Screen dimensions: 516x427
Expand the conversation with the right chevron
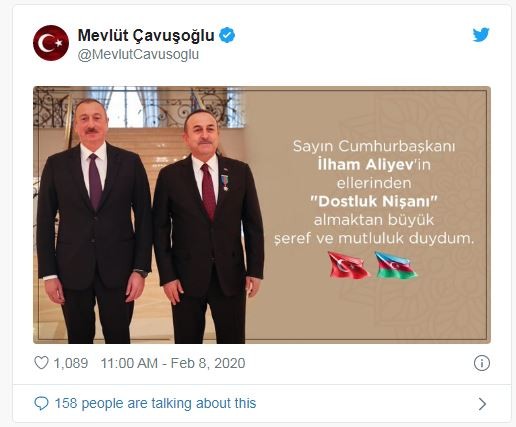pos(482,404)
